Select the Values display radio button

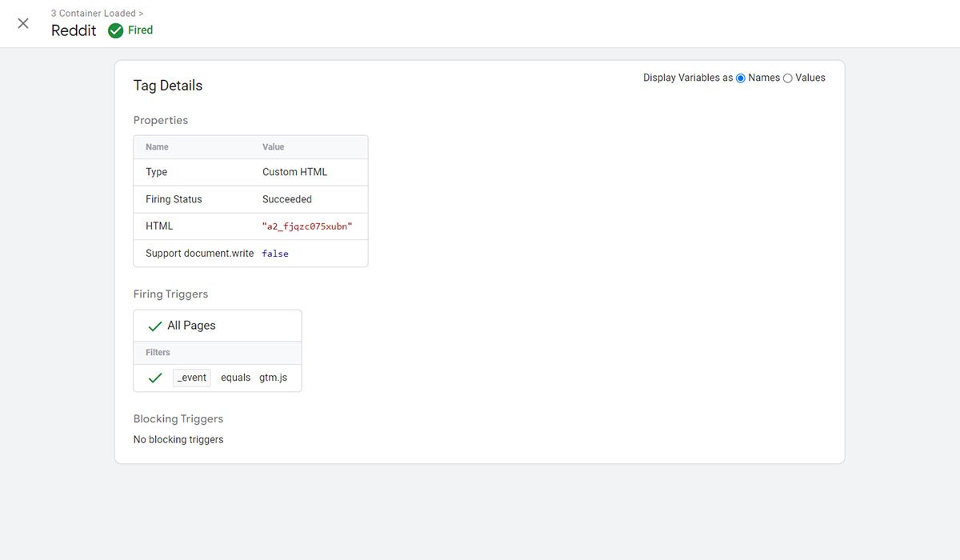click(x=788, y=78)
